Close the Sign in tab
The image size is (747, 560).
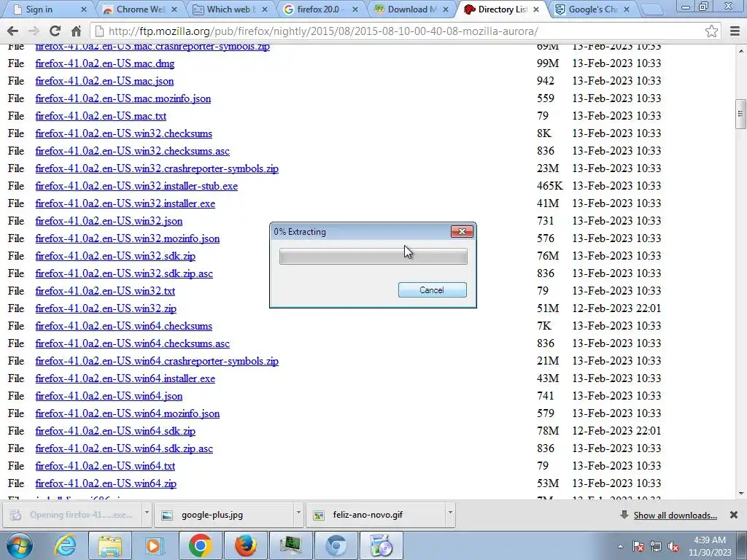[x=84, y=9]
